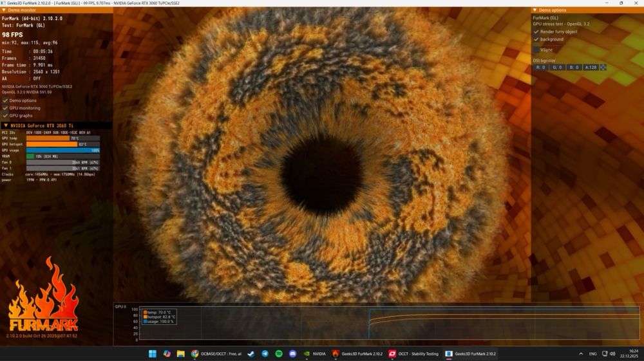Click the GPU 0 graph label
This screenshot has height=361, width=644.
[120, 307]
